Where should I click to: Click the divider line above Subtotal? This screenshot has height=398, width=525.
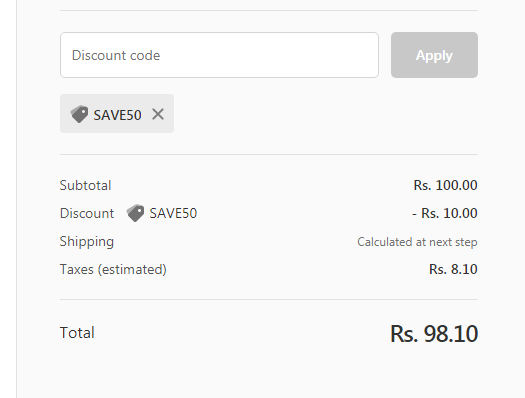click(x=269, y=155)
